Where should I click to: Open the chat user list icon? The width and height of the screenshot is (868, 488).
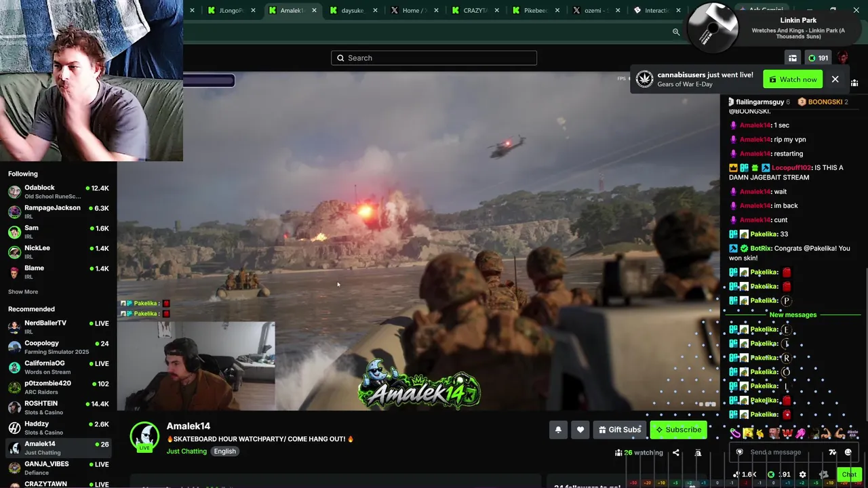pos(854,83)
